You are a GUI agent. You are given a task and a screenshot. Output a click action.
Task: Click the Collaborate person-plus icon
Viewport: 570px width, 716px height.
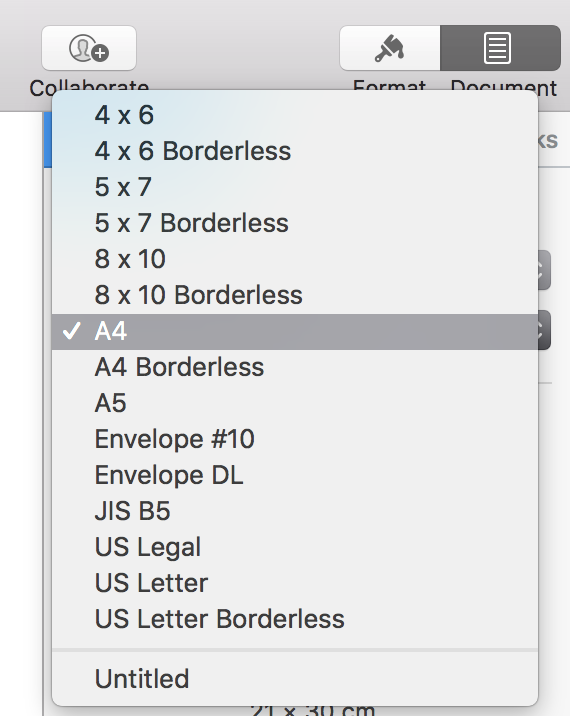click(x=89, y=48)
